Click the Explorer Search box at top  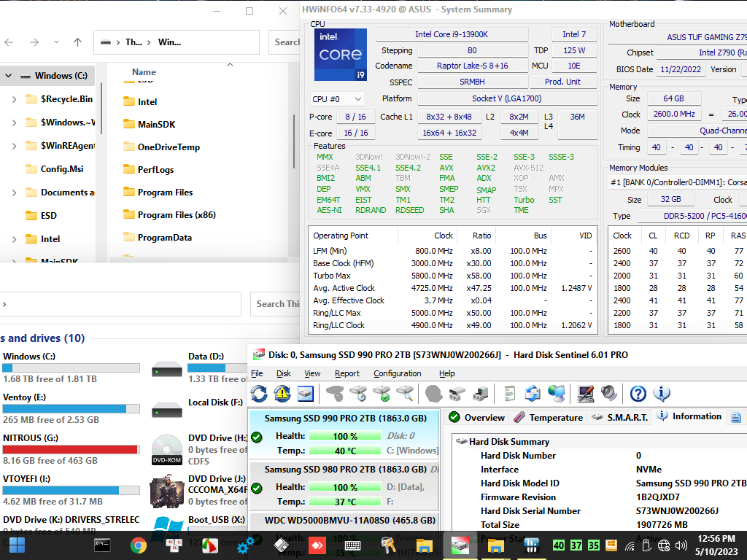285,42
